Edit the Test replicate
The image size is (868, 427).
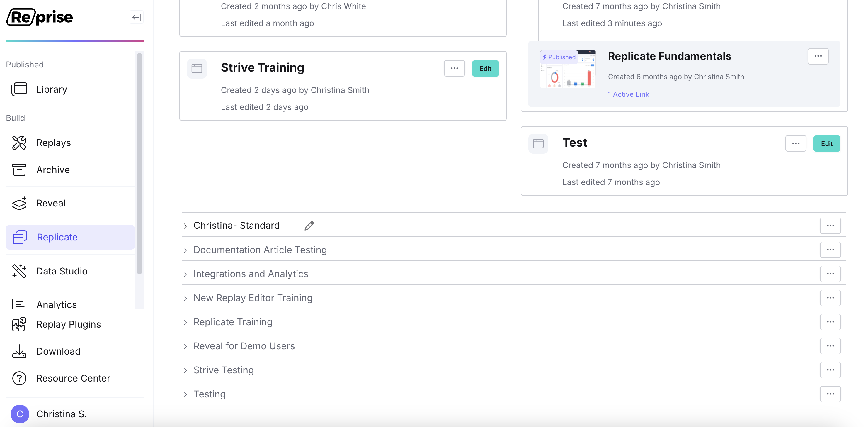(827, 144)
